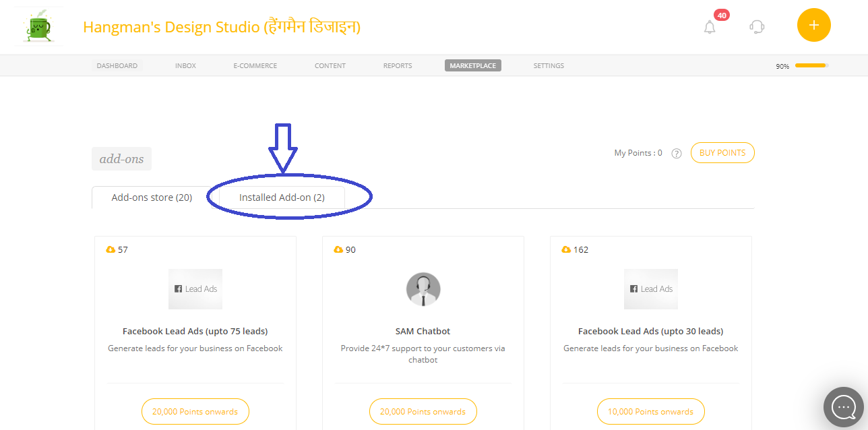The width and height of the screenshot is (868, 430).
Task: Open the Content menu
Action: [x=330, y=65]
